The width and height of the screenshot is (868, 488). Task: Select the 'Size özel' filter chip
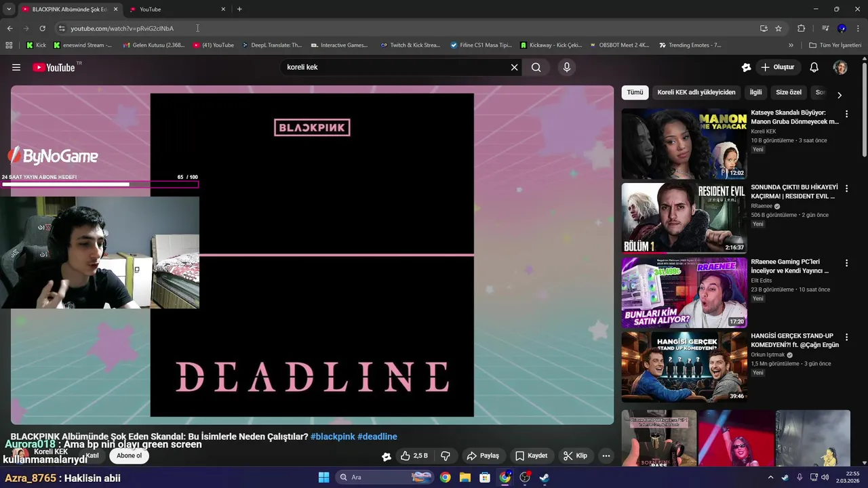pos(789,92)
